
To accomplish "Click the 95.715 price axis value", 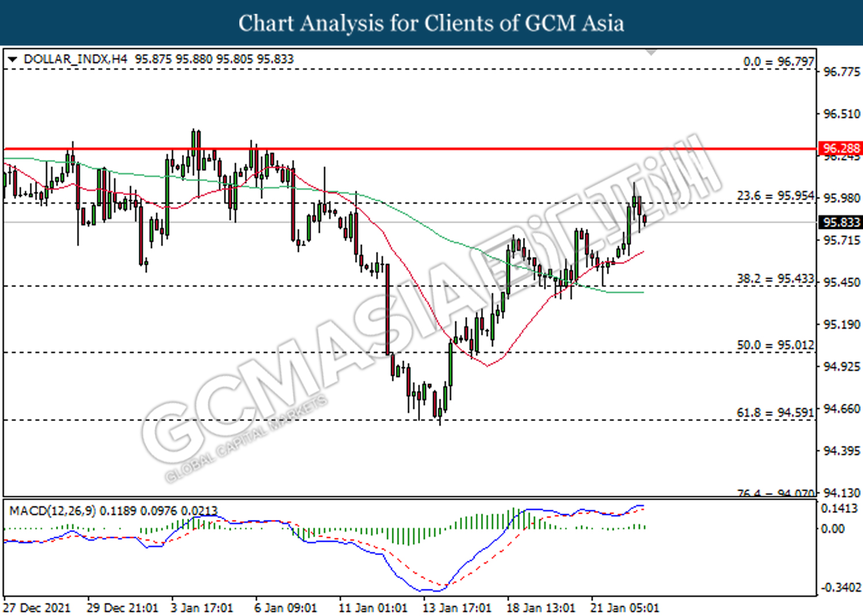I will [x=842, y=240].
